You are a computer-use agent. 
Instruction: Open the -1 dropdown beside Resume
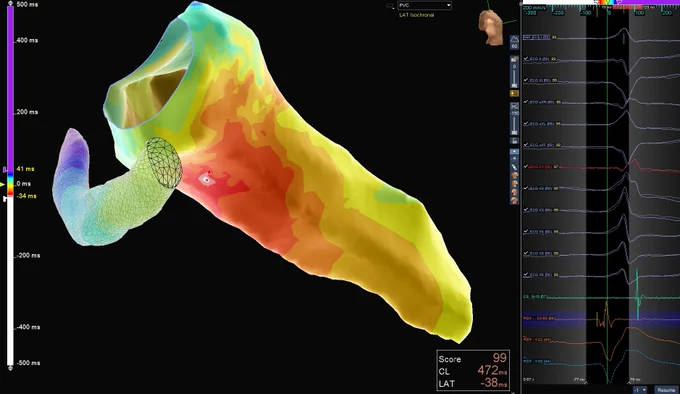coord(640,390)
